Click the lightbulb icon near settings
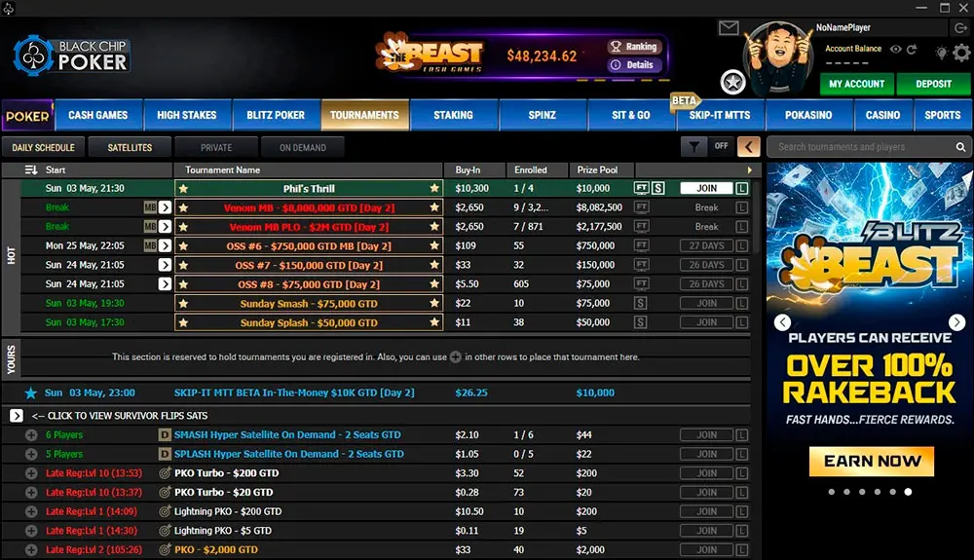 [x=942, y=53]
